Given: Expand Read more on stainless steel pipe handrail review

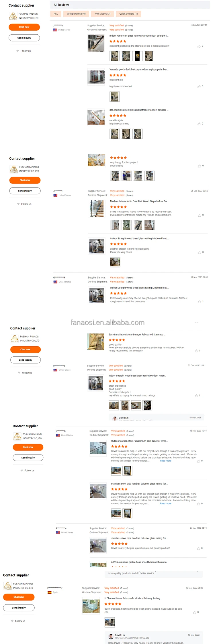Looking at the screenshot, I should tap(165, 503).
